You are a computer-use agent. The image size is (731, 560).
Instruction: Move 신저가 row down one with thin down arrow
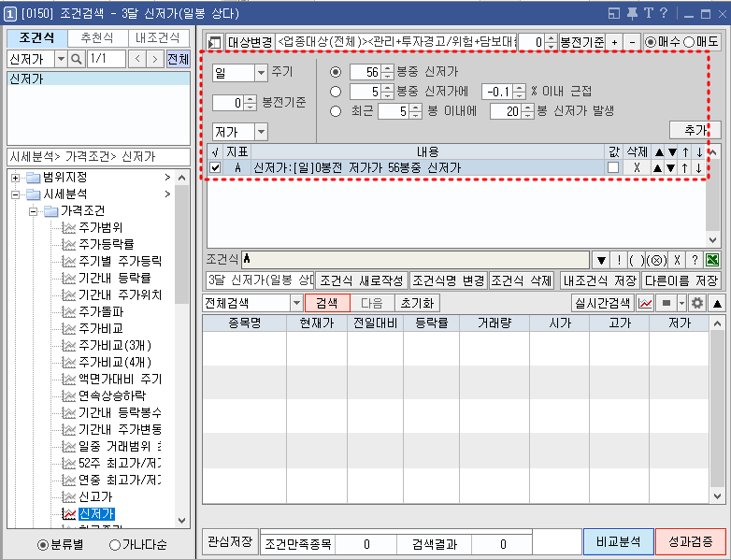point(698,168)
